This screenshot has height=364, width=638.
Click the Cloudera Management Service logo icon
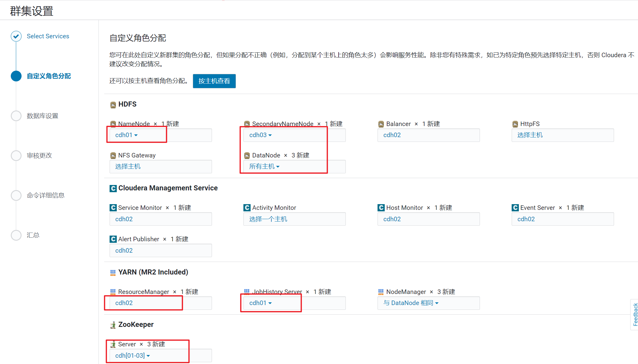pos(113,188)
